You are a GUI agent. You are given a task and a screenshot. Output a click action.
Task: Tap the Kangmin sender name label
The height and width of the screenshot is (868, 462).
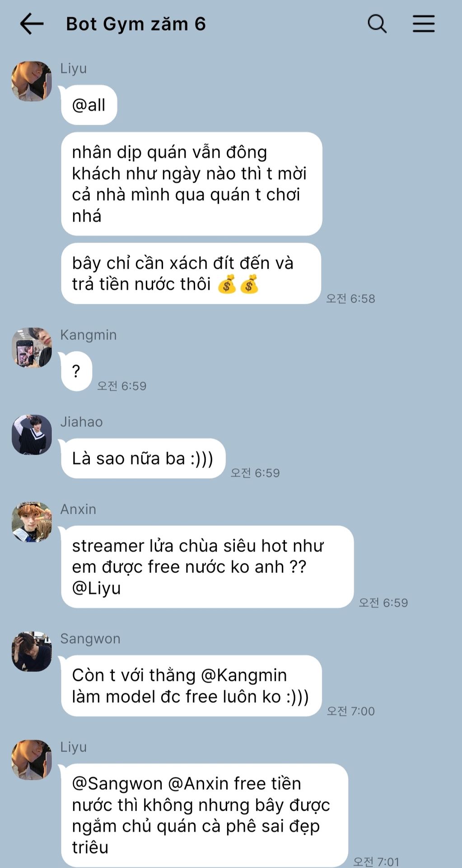(x=89, y=335)
